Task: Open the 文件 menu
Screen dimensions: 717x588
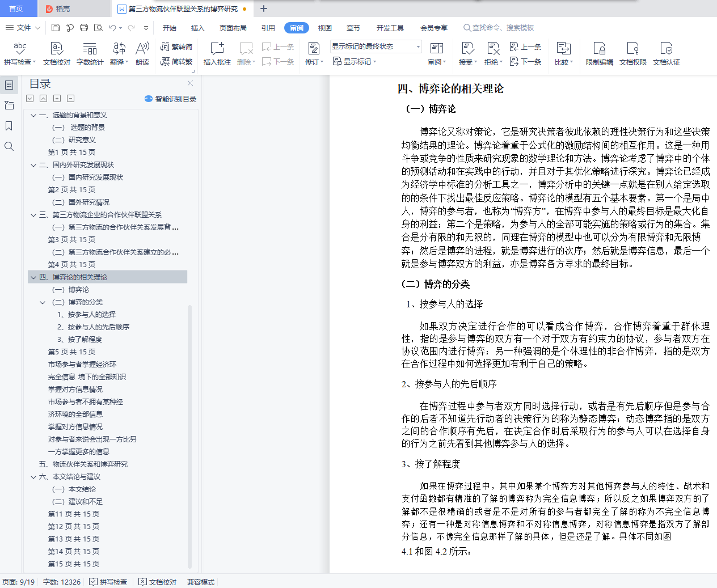Action: (x=23, y=28)
